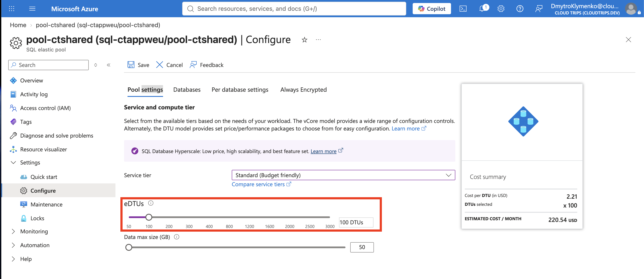Open the Help question mark icon

(x=520, y=9)
